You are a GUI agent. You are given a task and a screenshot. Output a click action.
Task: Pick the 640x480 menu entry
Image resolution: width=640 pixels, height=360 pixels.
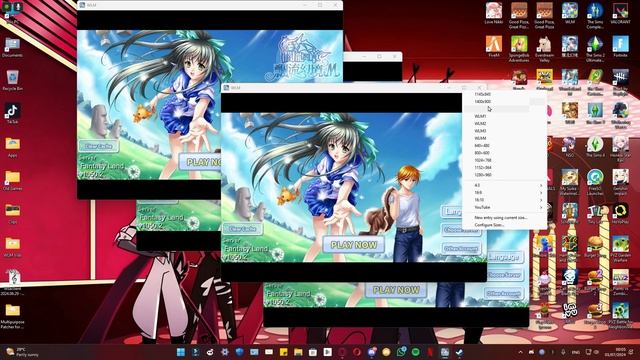pyautogui.click(x=504, y=146)
